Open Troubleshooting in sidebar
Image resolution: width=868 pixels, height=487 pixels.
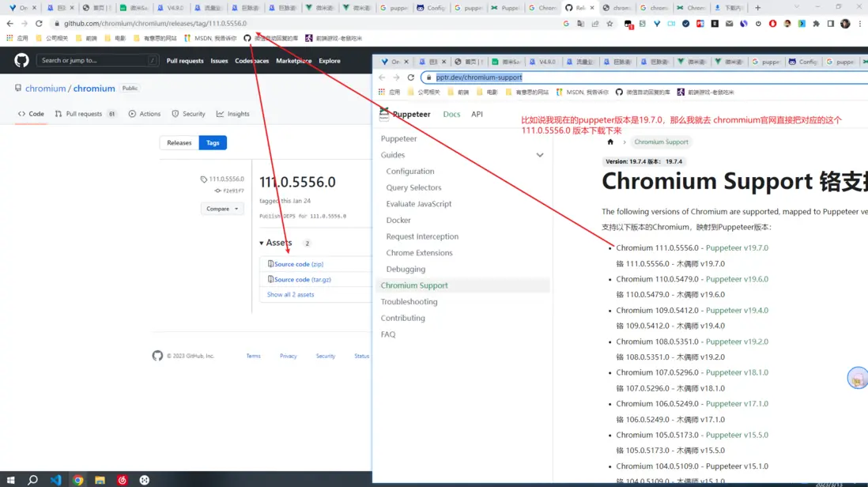(x=409, y=302)
